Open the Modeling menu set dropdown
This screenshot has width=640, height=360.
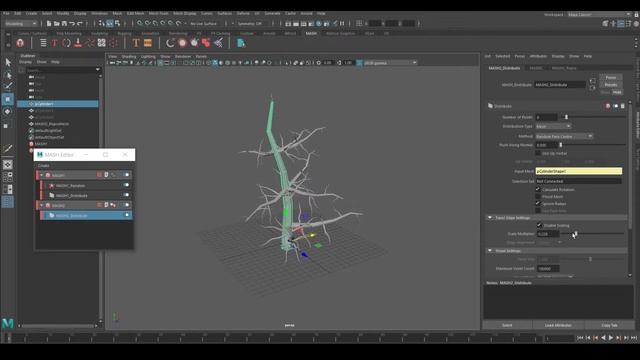[x=21, y=24]
